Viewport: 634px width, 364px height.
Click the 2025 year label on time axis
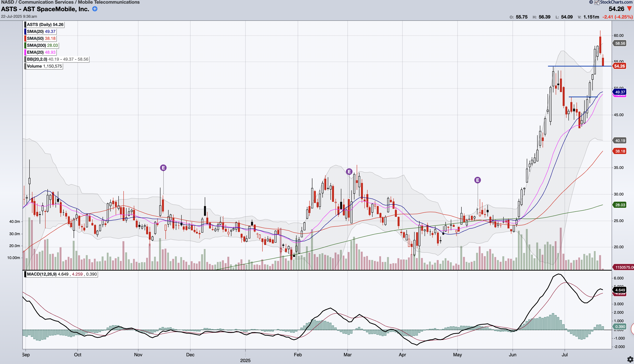tap(245, 360)
